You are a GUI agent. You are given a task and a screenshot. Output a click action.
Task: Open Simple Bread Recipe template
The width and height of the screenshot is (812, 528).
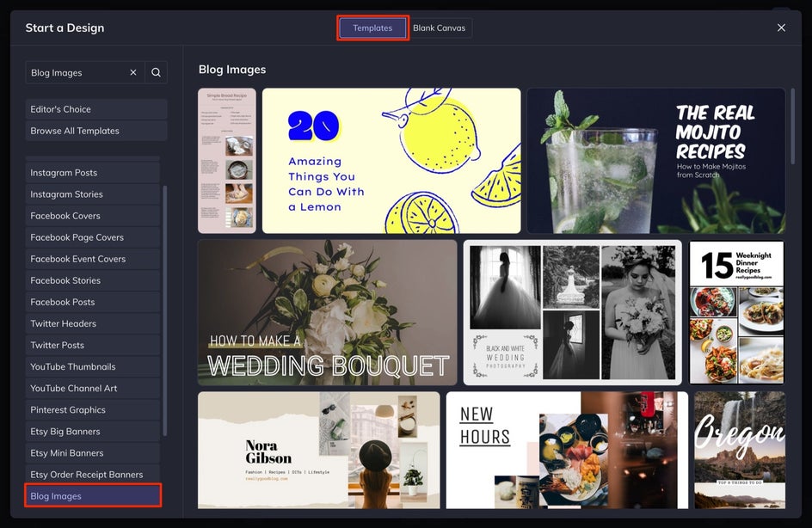[x=227, y=161]
